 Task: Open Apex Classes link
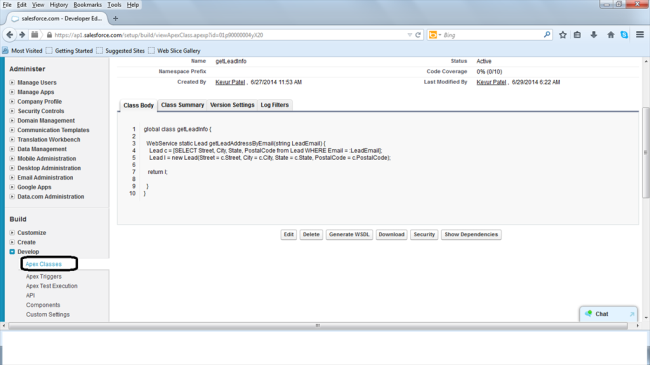(44, 264)
